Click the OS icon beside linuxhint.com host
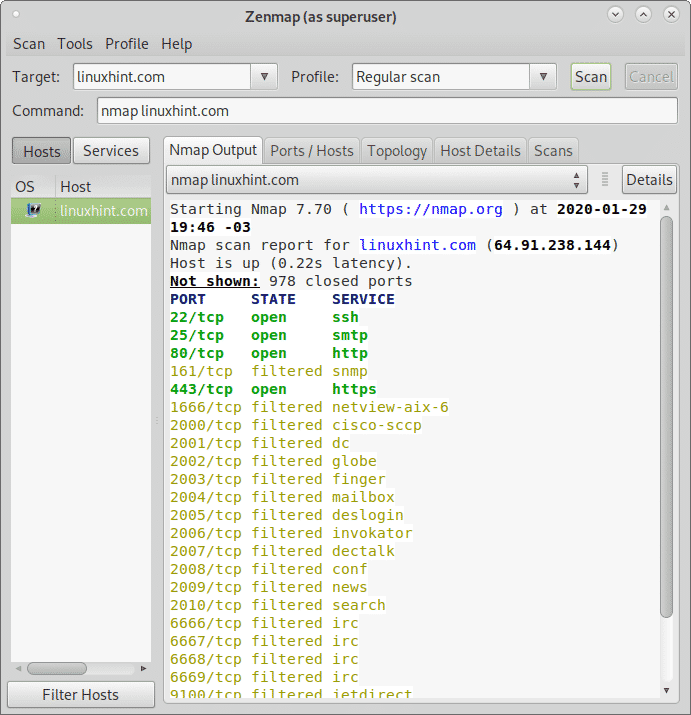 coord(32,210)
